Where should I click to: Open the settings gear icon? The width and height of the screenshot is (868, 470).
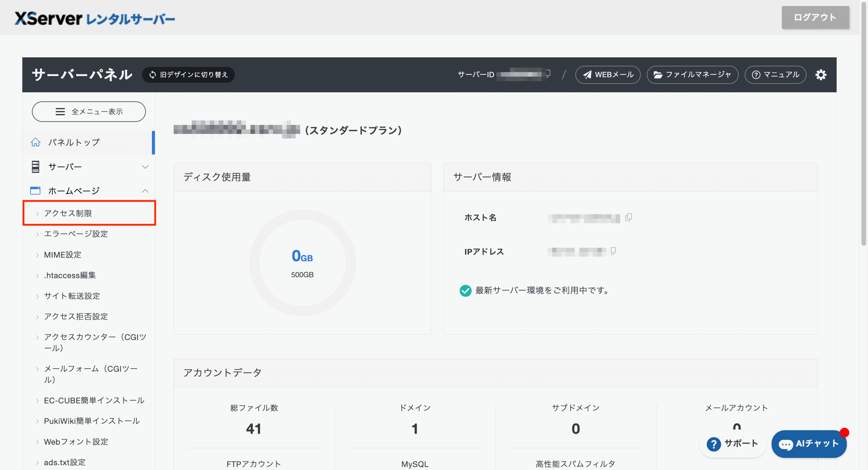(x=821, y=75)
